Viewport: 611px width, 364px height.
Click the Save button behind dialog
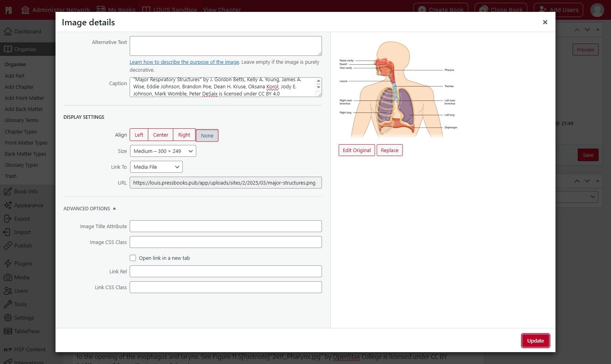click(x=588, y=155)
